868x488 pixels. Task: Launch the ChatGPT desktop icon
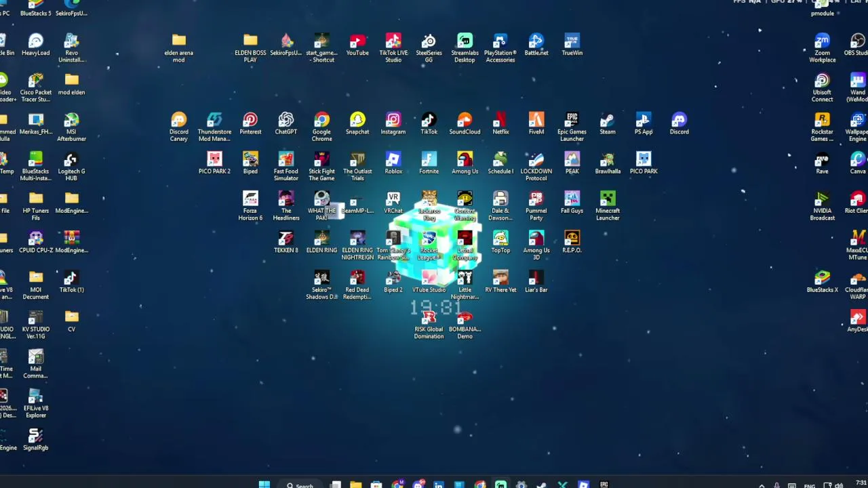click(x=286, y=124)
